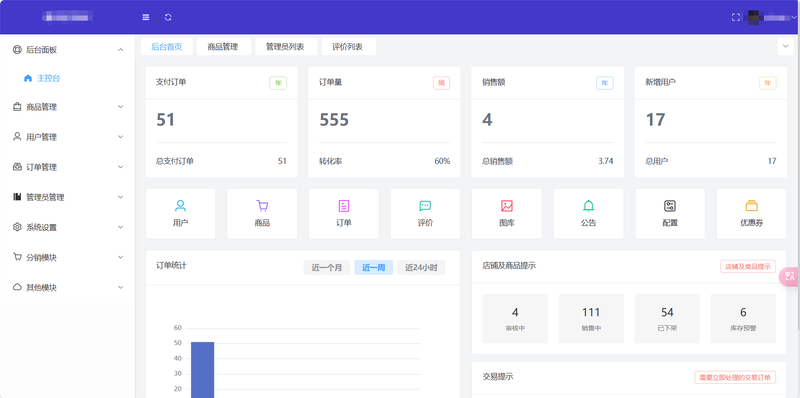Image resolution: width=800 pixels, height=398 pixels.
Task: Click the 订单管理 icon in sidebar
Action: (17, 167)
